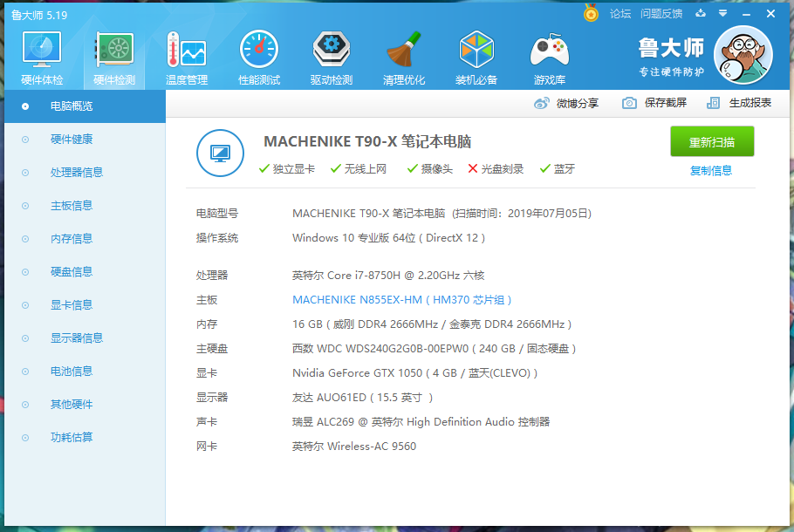Image resolution: width=794 pixels, height=532 pixels.
Task: Click the camera icon for 保存截屏
Action: click(629, 103)
